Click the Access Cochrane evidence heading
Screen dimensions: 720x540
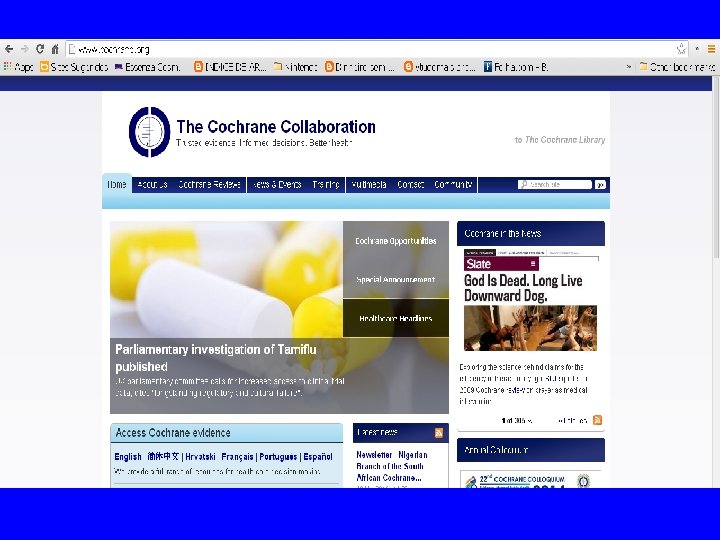click(x=173, y=433)
